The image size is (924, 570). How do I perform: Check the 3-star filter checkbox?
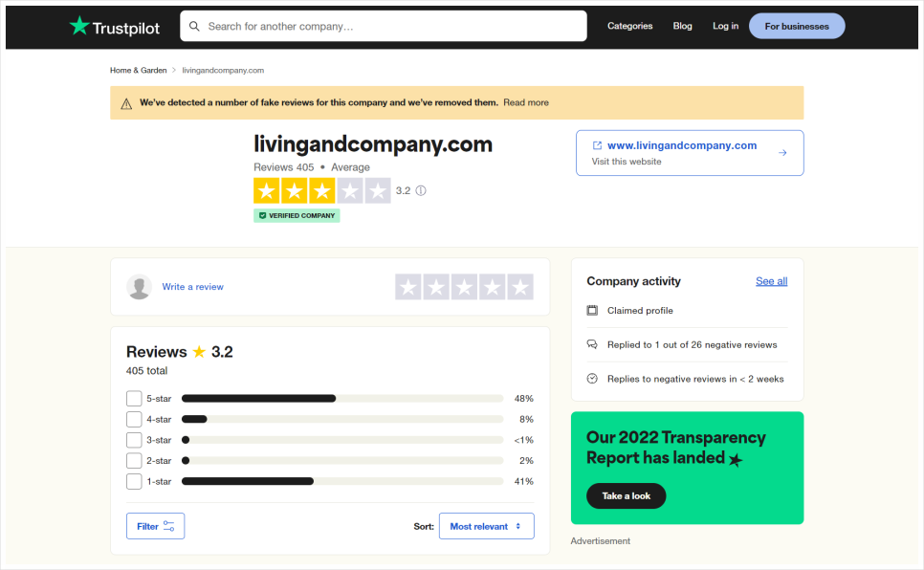[134, 440]
